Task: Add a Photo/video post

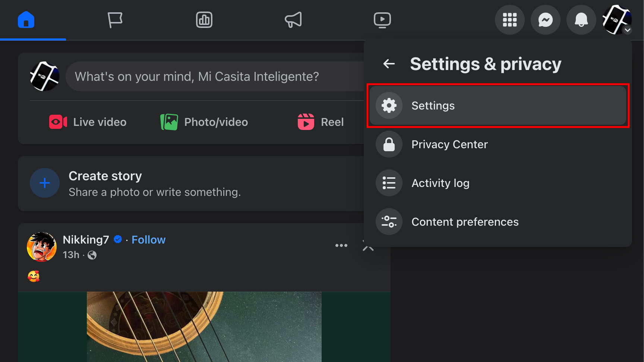Action: [204, 122]
